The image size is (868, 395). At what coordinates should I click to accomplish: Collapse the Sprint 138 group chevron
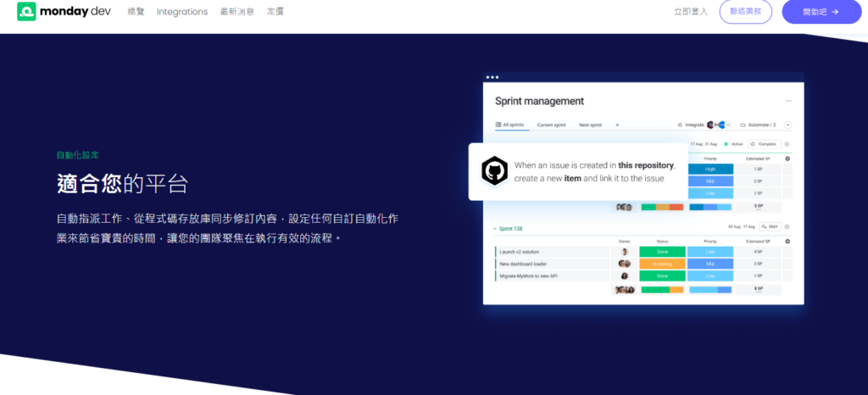coord(495,229)
